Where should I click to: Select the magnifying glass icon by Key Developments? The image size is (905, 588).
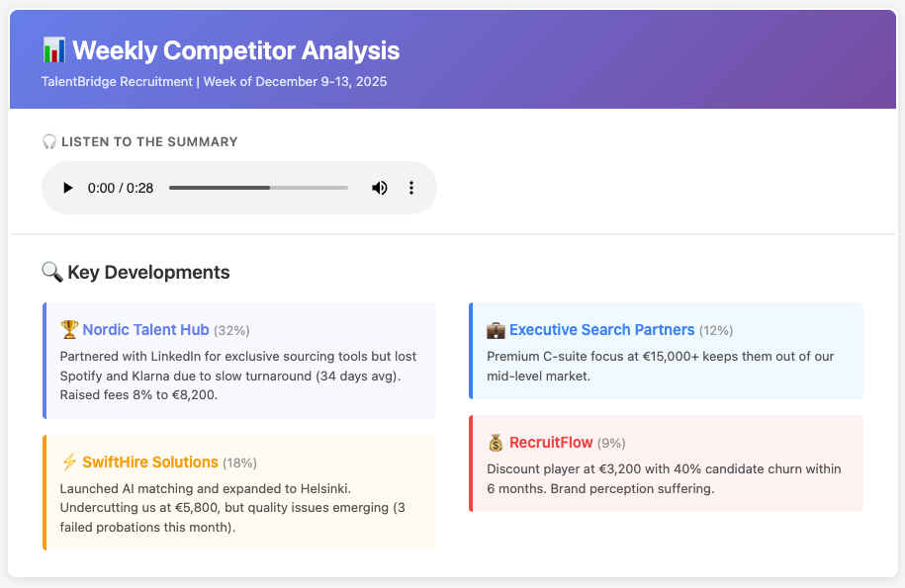52,272
